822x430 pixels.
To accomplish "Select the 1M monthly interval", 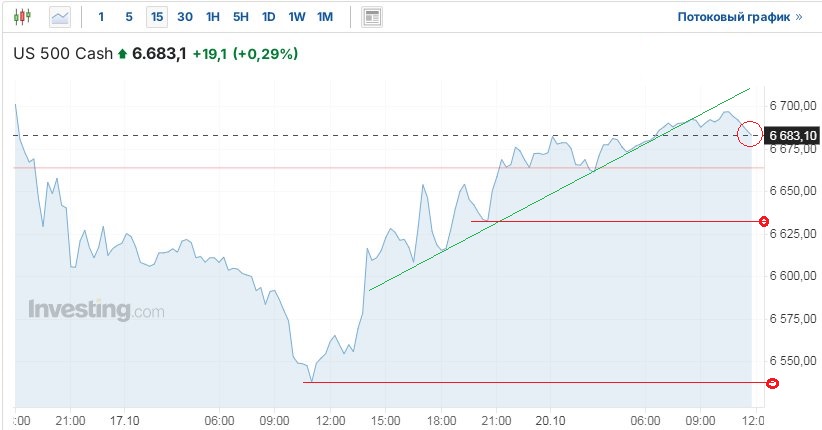I will coord(325,17).
